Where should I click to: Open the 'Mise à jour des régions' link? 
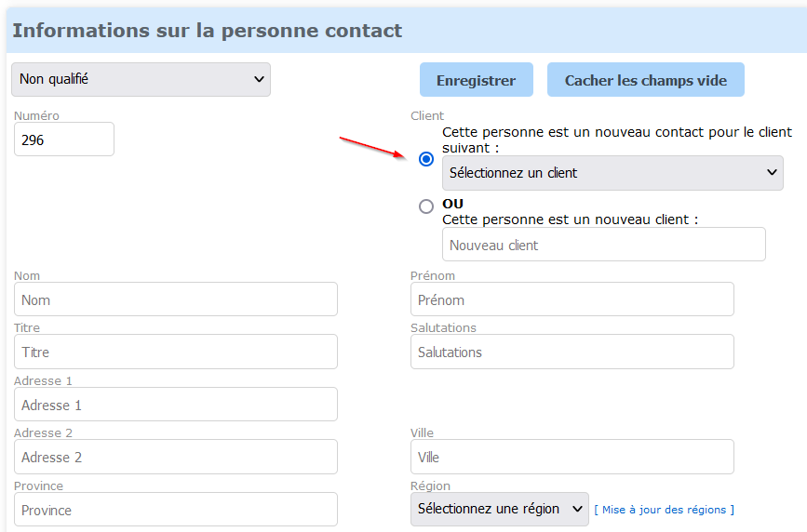point(665,510)
